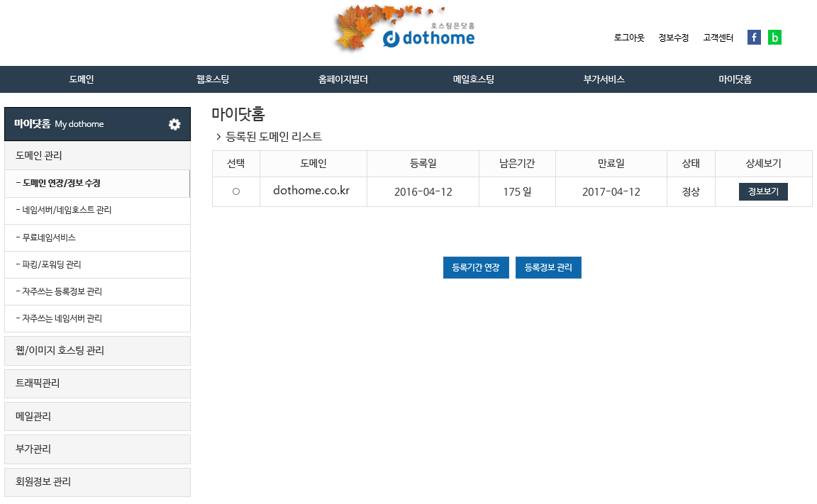Click the 2016-04-12 registration date
Screen dimensions: 817x504
[423, 191]
